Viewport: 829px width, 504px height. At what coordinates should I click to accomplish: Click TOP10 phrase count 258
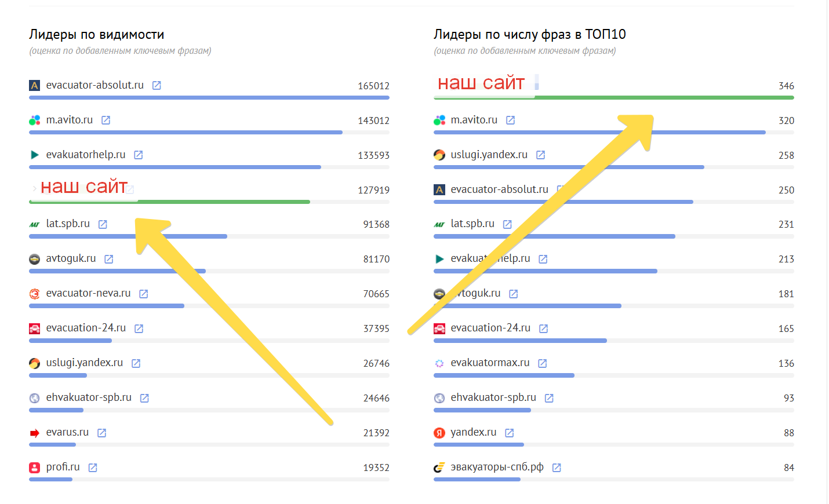pyautogui.click(x=786, y=155)
